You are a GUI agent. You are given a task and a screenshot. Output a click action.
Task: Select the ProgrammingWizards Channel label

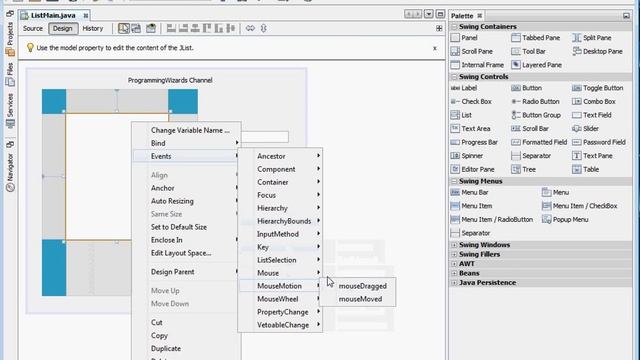tap(170, 80)
